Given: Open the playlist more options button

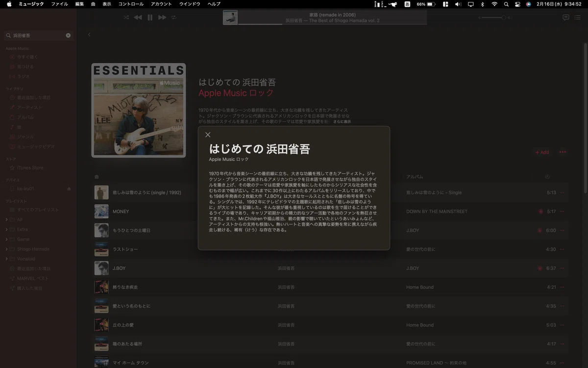Looking at the screenshot, I should point(563,152).
